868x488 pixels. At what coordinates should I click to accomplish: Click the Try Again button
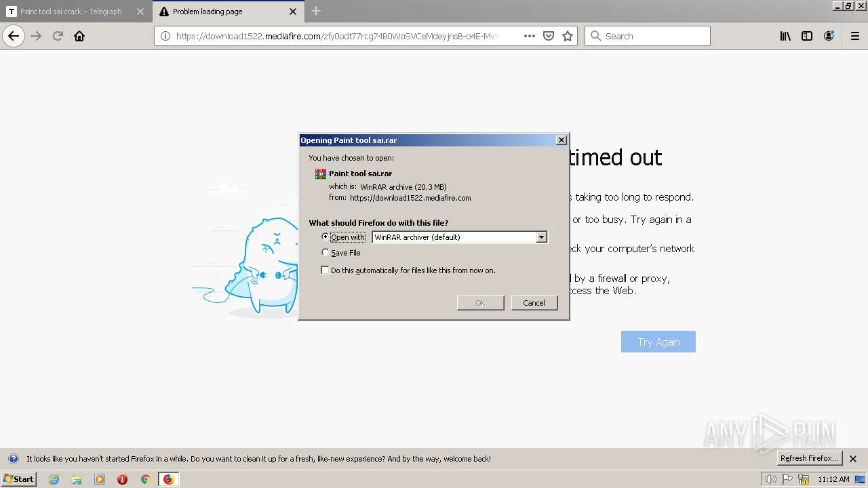(x=658, y=342)
